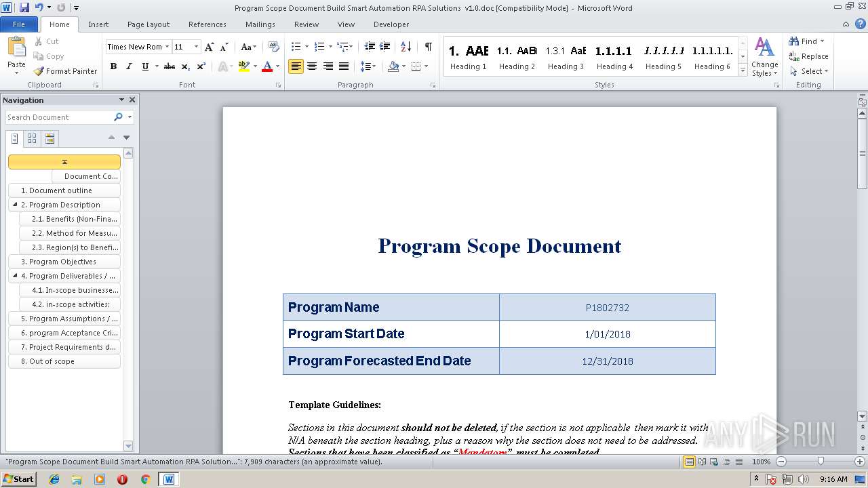Decrease paragraph indent
Screen dimensions: 868x488
pos(370,47)
